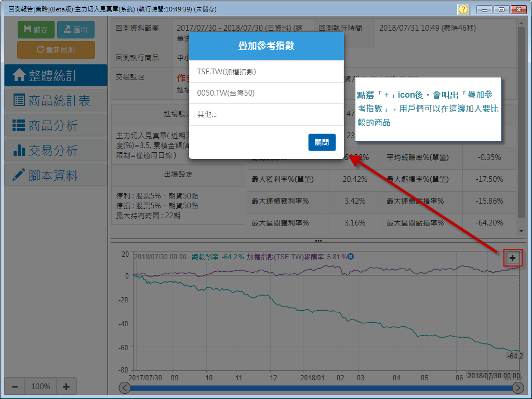Select TSE.TW(加權指數) in the dialog list
Viewport: 532px width, 399px height.
(x=266, y=72)
